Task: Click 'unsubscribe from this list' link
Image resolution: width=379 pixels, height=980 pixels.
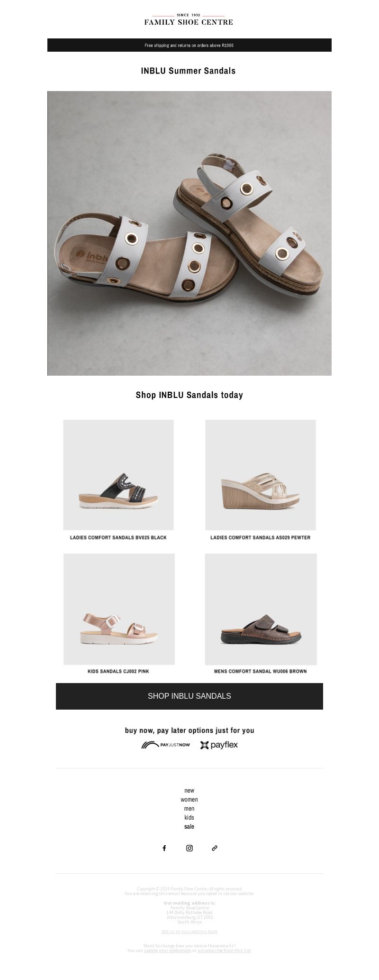Action: (x=224, y=950)
